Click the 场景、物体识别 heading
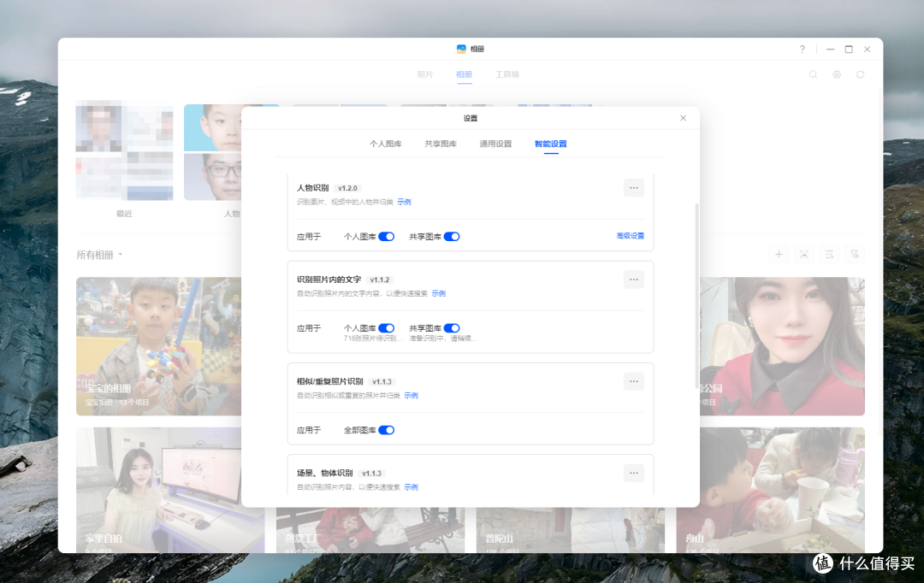The height and width of the screenshot is (583, 924). click(325, 473)
